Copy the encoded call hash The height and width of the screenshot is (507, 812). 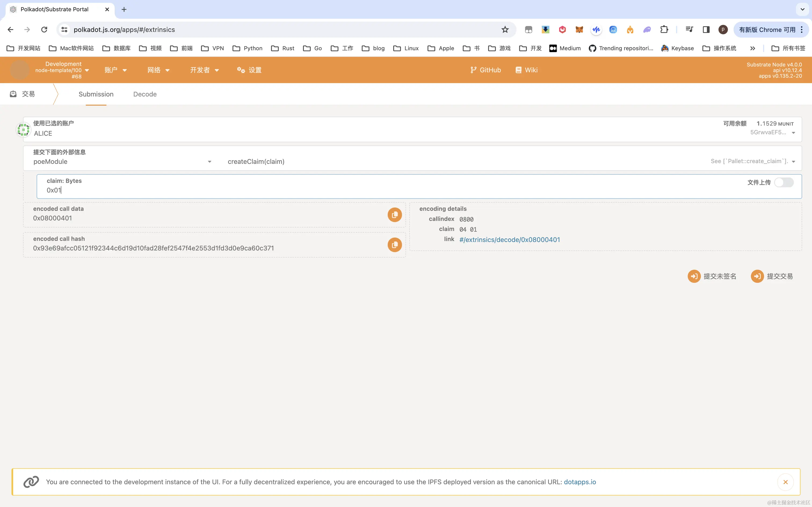(x=394, y=245)
